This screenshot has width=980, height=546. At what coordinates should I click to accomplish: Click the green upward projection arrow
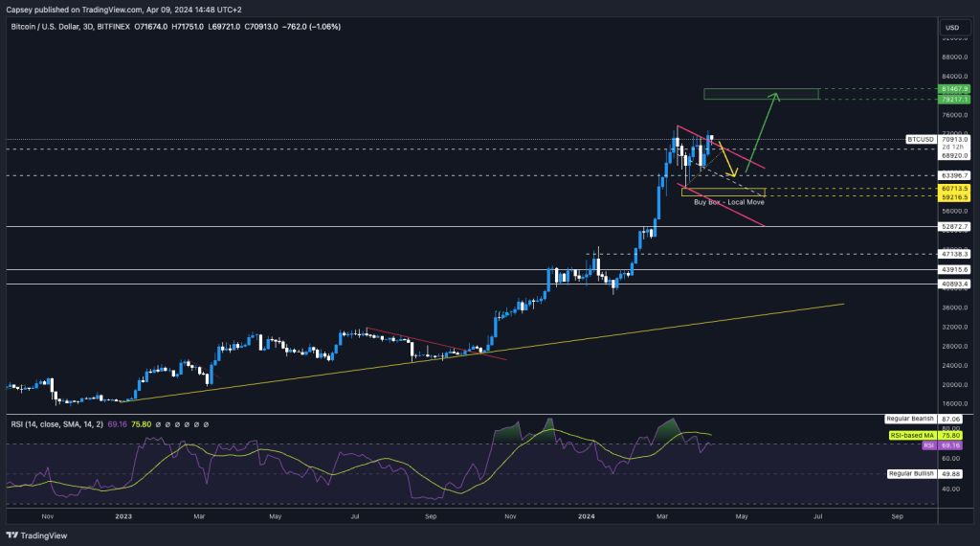coord(762,134)
